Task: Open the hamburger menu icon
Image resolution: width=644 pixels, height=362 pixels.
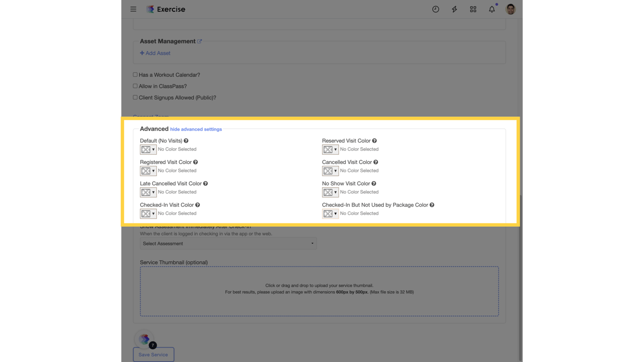Action: (133, 9)
